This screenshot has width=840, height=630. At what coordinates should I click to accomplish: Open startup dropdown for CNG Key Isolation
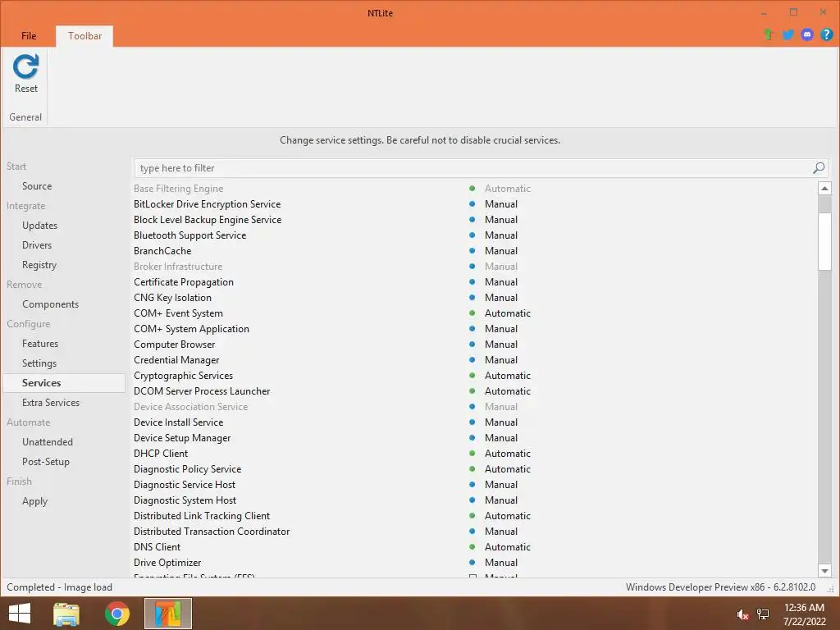click(x=501, y=297)
